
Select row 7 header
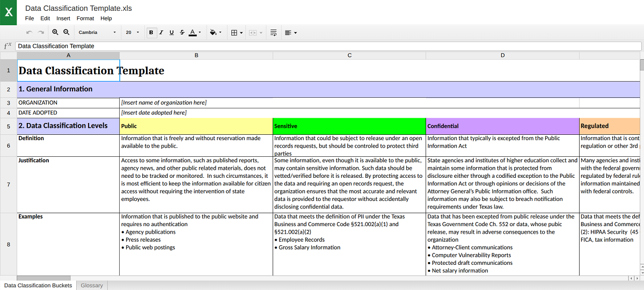(9, 185)
